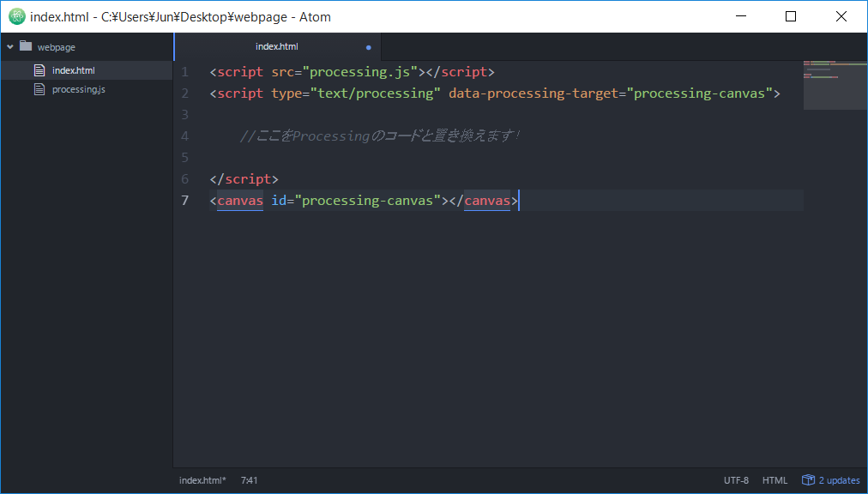The width and height of the screenshot is (868, 494).
Task: Click line number 3 in the gutter
Action: pyautogui.click(x=185, y=115)
